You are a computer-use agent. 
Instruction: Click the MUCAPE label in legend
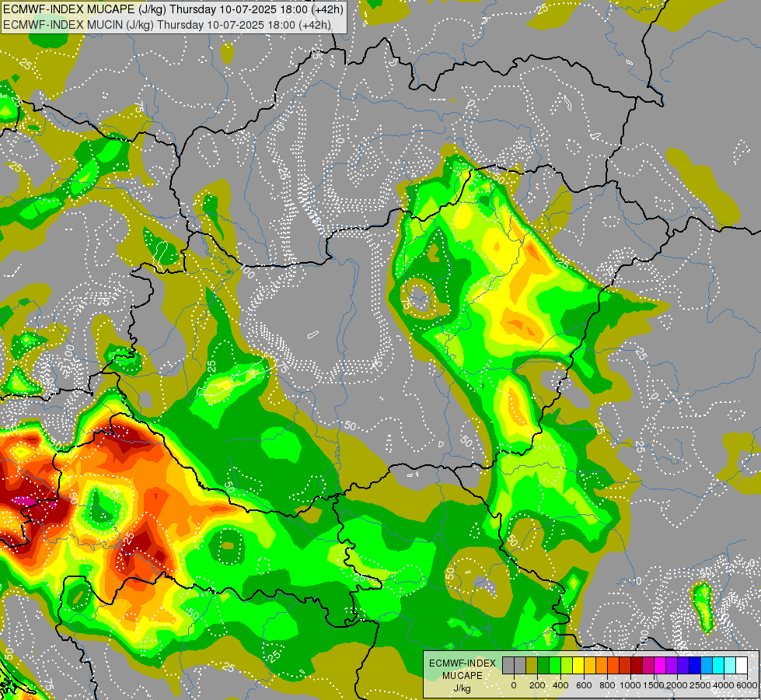(463, 676)
